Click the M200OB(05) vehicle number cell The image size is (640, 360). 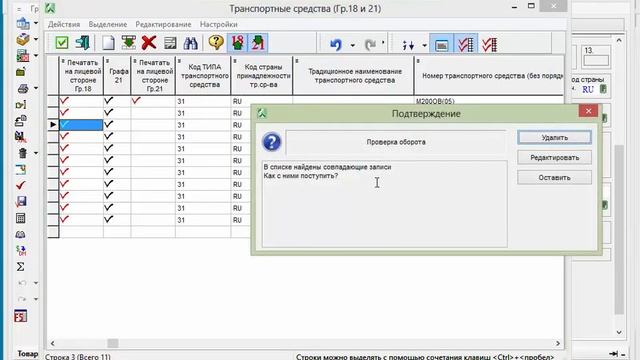(x=489, y=101)
